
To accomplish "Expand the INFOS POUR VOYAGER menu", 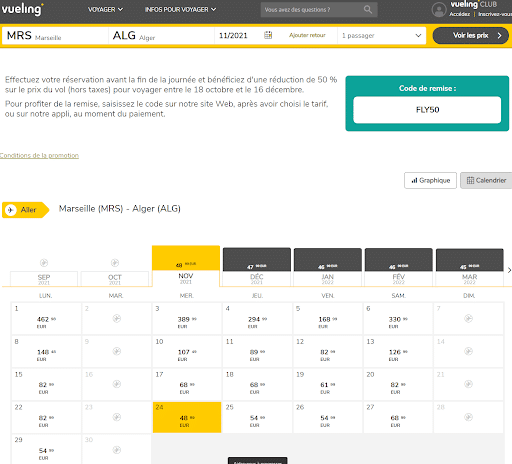I will point(180,10).
